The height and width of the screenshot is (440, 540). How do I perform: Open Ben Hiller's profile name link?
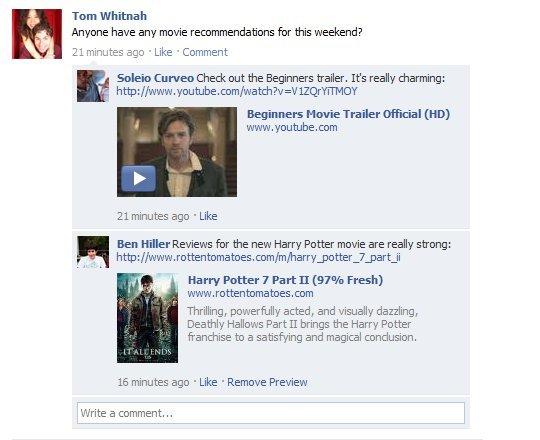(143, 244)
